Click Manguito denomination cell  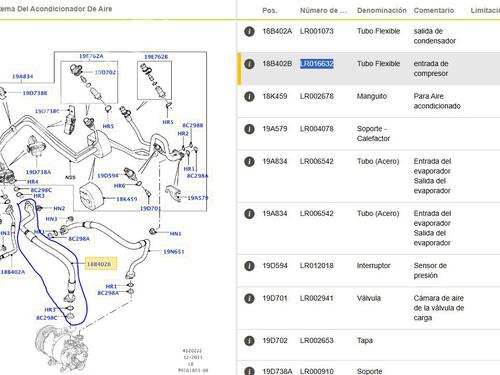click(372, 96)
